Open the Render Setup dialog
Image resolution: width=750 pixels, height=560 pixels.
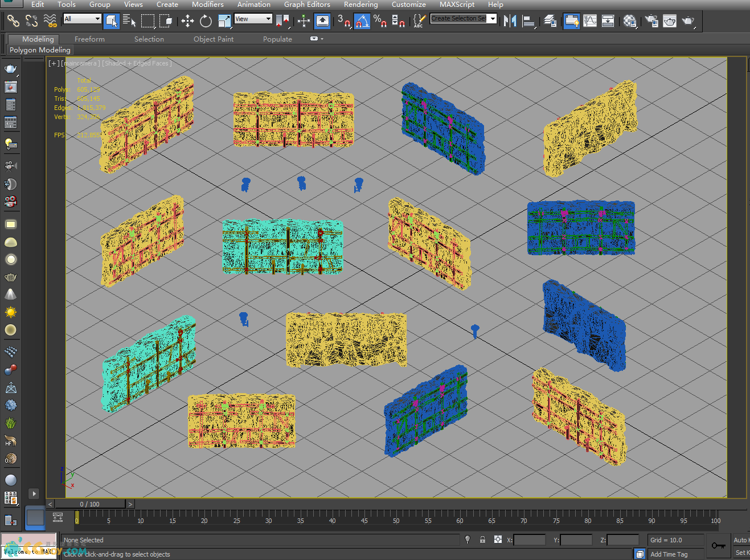point(651,21)
